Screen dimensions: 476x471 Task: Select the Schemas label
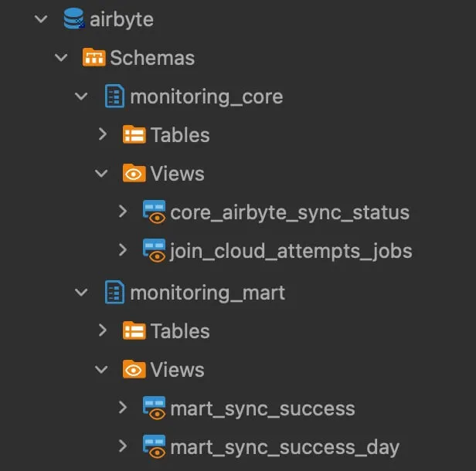coord(152,58)
